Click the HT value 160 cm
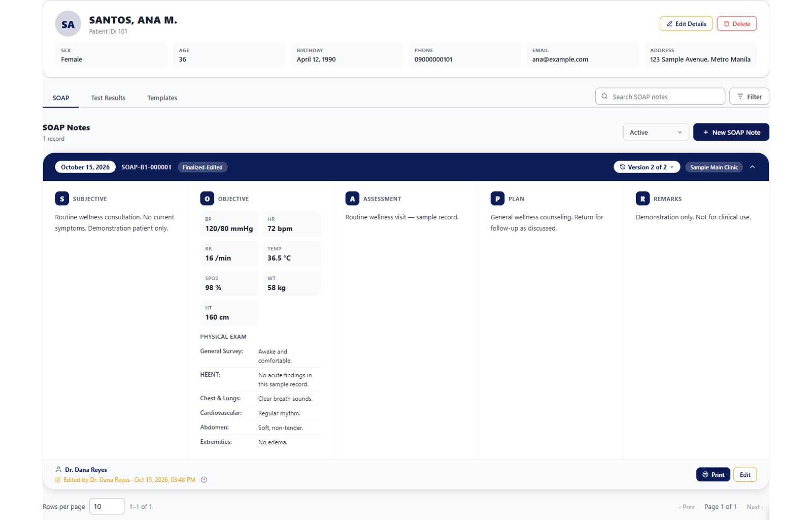Screen dimensions: 812x520 pos(217,317)
